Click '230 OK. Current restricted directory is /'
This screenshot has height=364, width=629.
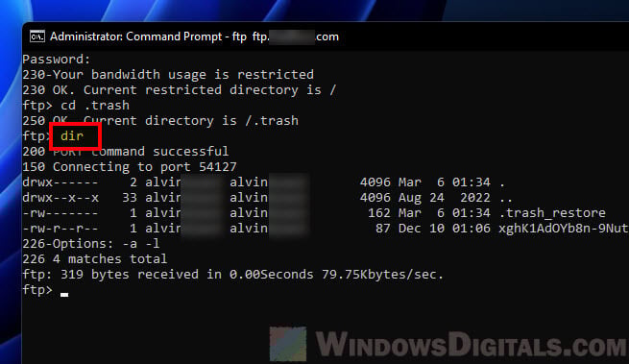click(180, 90)
